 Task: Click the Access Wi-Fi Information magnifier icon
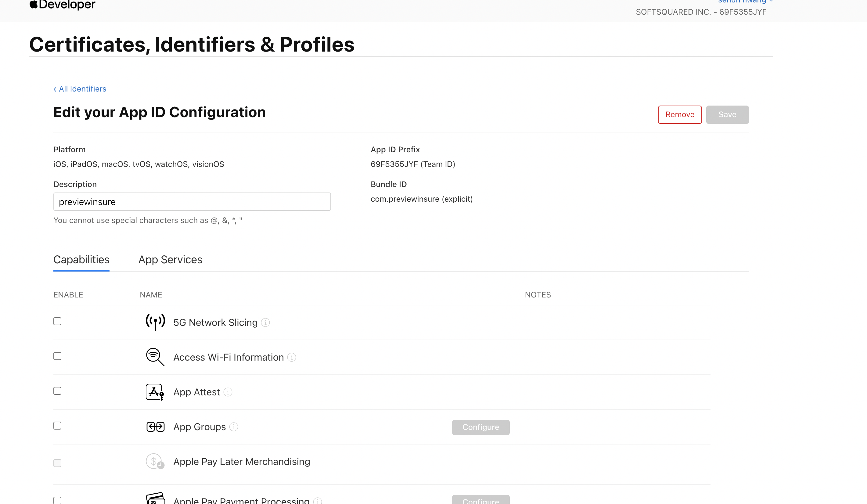(x=155, y=357)
